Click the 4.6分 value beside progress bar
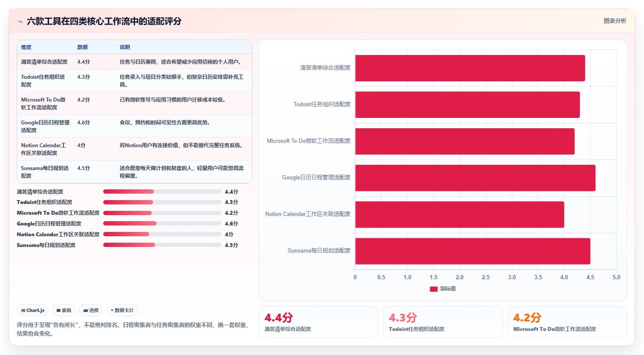This screenshot has height=355, width=644. (231, 224)
